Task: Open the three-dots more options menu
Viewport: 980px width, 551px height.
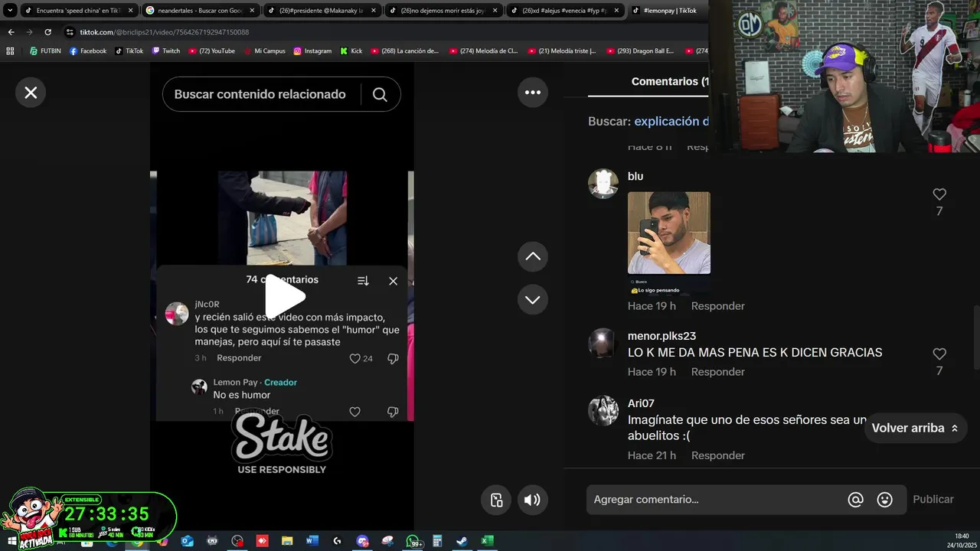Action: point(533,93)
